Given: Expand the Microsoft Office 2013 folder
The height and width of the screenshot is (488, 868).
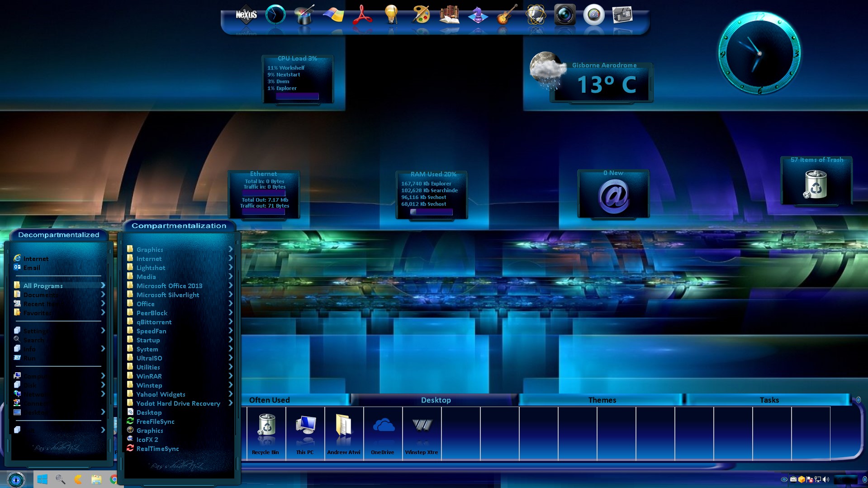Looking at the screenshot, I should 169,286.
